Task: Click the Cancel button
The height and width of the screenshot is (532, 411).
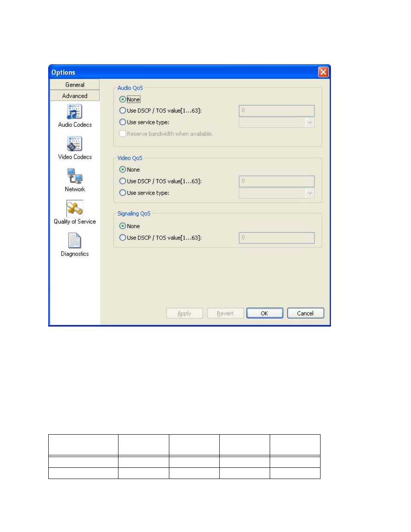Action: pyautogui.click(x=305, y=314)
